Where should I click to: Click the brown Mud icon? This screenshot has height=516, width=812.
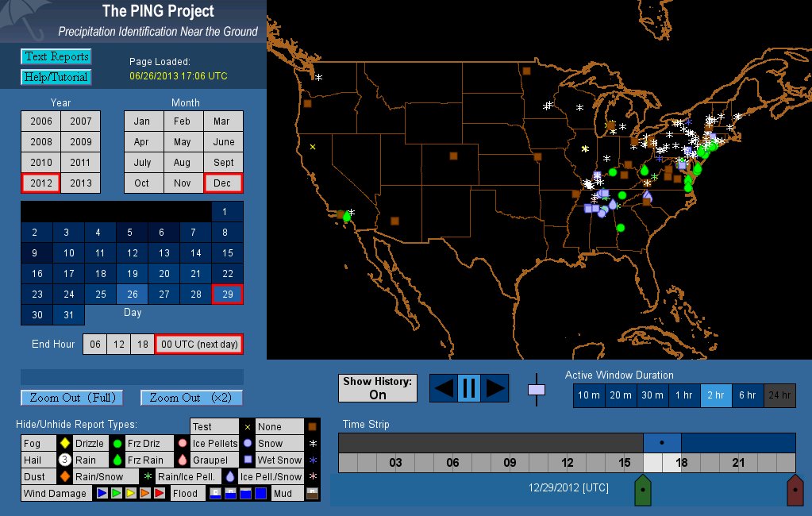[x=312, y=494]
